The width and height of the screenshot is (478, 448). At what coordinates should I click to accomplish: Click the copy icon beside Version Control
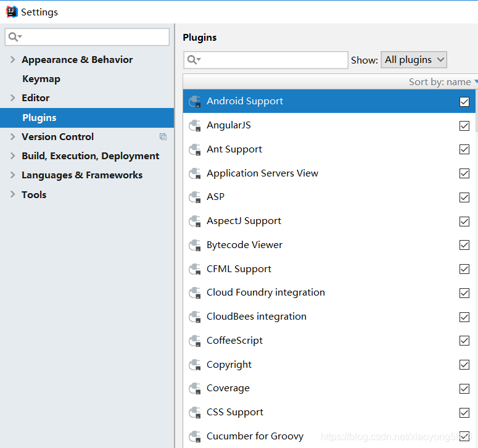pyautogui.click(x=163, y=137)
